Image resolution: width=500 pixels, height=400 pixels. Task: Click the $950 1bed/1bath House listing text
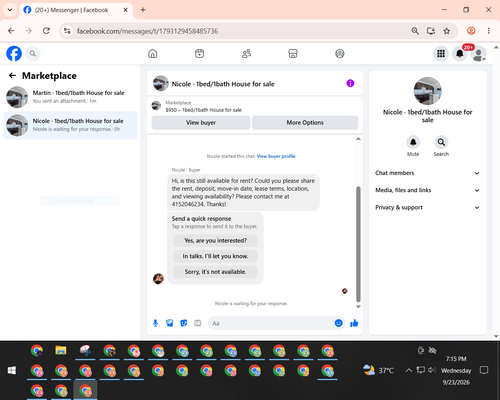204,110
